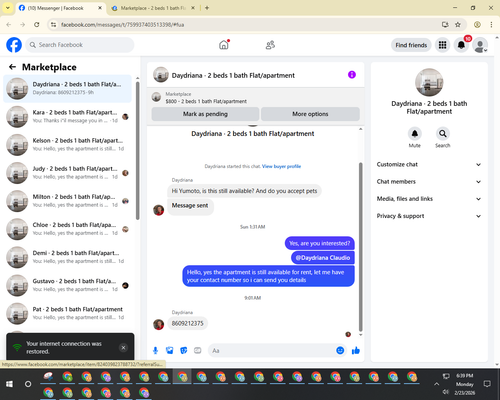The image size is (500, 400).
Task: Open the taskbar clock and date
Action: [x=465, y=384]
